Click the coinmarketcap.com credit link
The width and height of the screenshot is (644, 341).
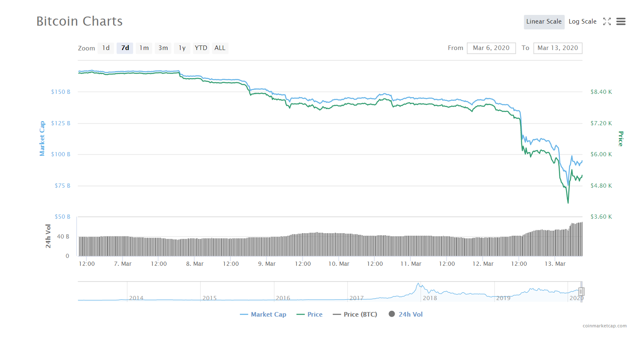pyautogui.click(x=605, y=326)
